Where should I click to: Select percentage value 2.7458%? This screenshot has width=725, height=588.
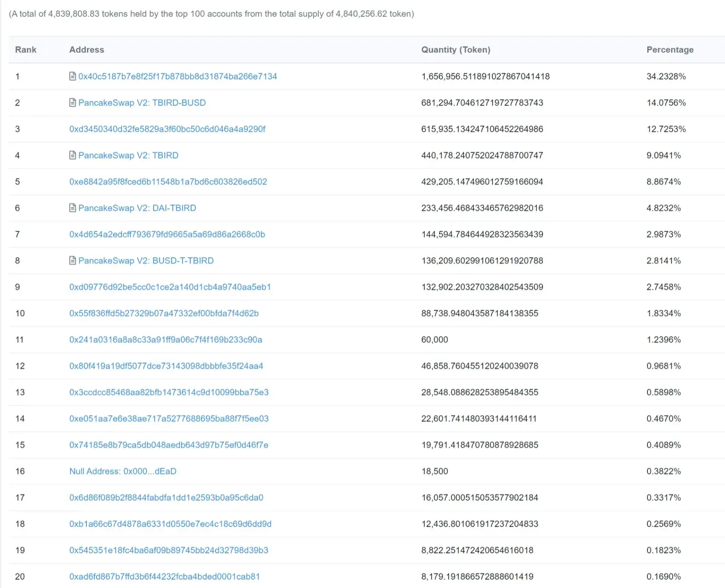(664, 287)
